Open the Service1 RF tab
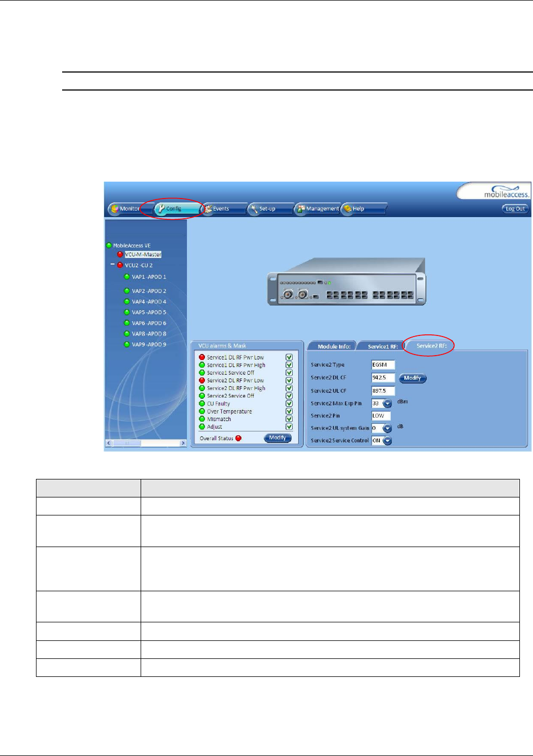533x756 pixels. coord(381,346)
